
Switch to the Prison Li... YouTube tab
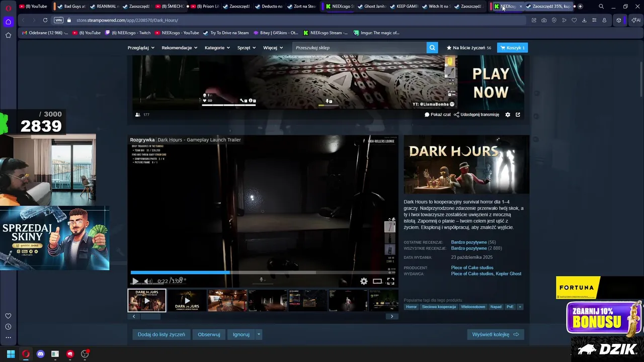[205, 7]
